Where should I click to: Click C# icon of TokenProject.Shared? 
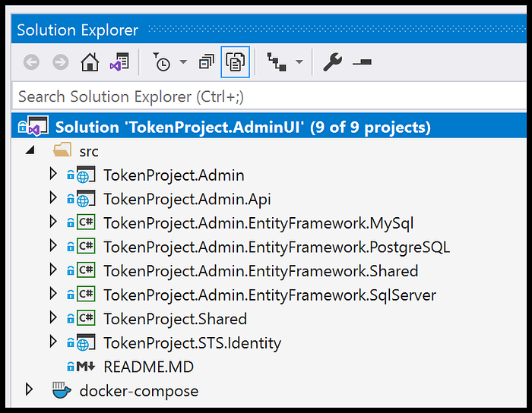(x=86, y=318)
